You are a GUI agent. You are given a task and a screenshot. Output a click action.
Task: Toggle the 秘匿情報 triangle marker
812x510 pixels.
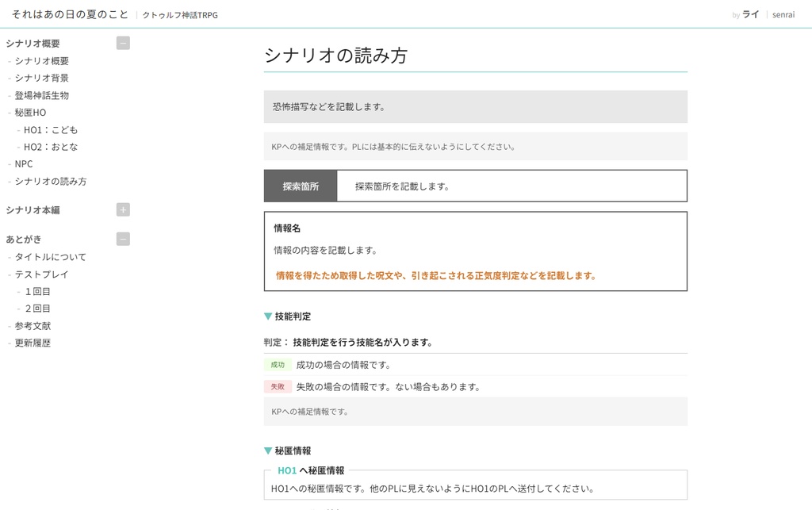pyautogui.click(x=268, y=451)
